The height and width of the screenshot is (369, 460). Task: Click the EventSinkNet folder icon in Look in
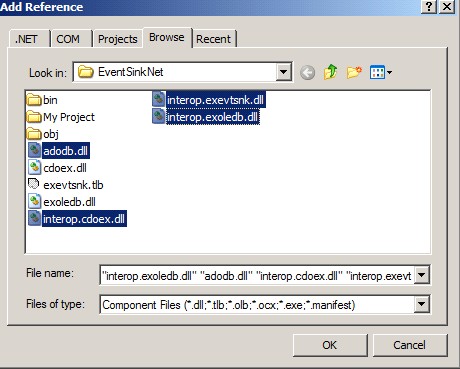point(85,72)
